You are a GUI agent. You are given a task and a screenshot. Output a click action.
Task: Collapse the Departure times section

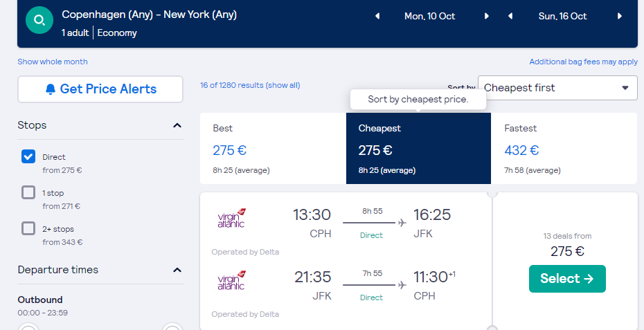[177, 270]
